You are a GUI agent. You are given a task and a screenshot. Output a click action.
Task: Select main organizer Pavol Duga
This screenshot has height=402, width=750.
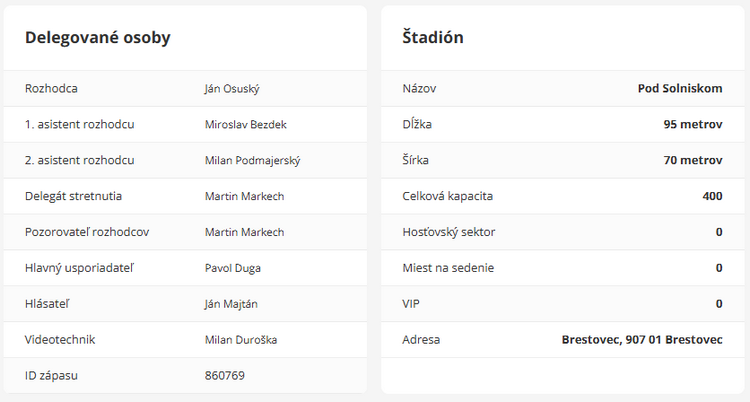[234, 268]
